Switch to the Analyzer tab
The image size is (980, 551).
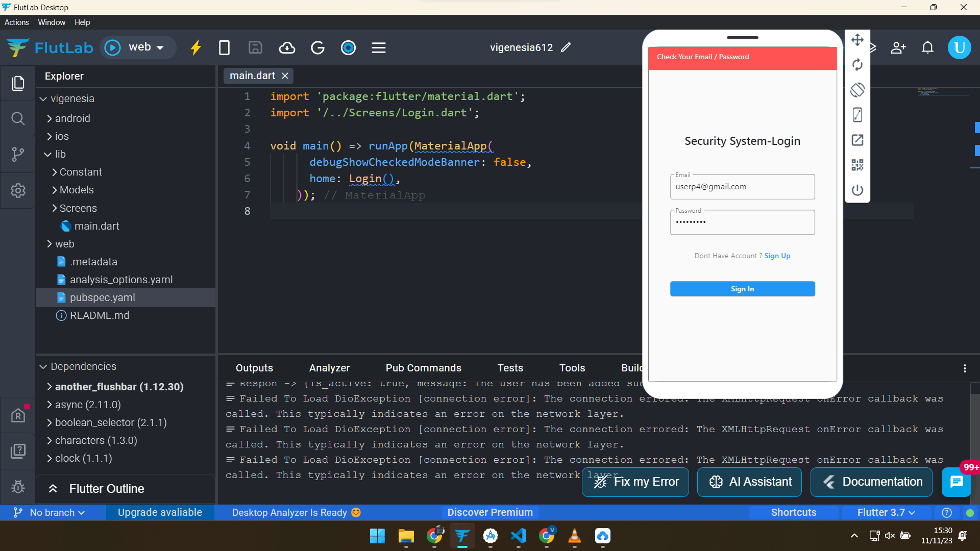coord(329,368)
